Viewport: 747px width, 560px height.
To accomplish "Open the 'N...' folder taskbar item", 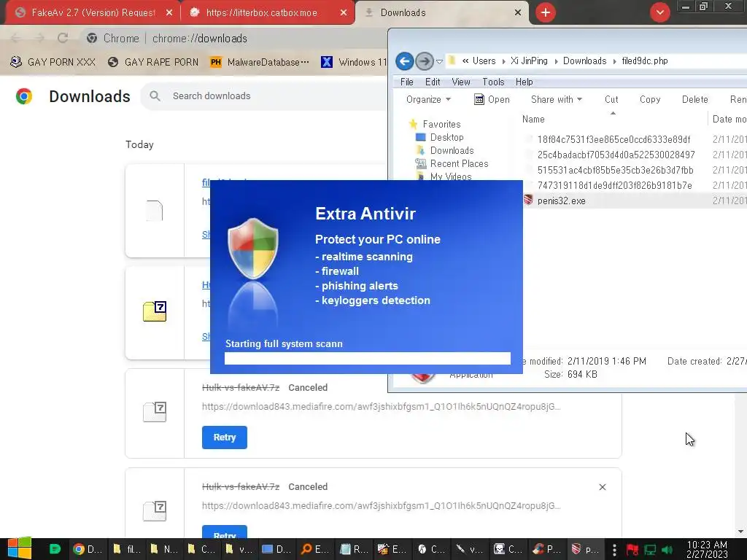I will (163, 549).
